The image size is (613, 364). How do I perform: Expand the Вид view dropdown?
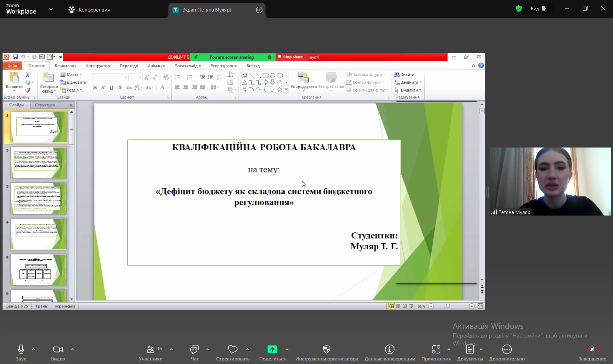[538, 9]
